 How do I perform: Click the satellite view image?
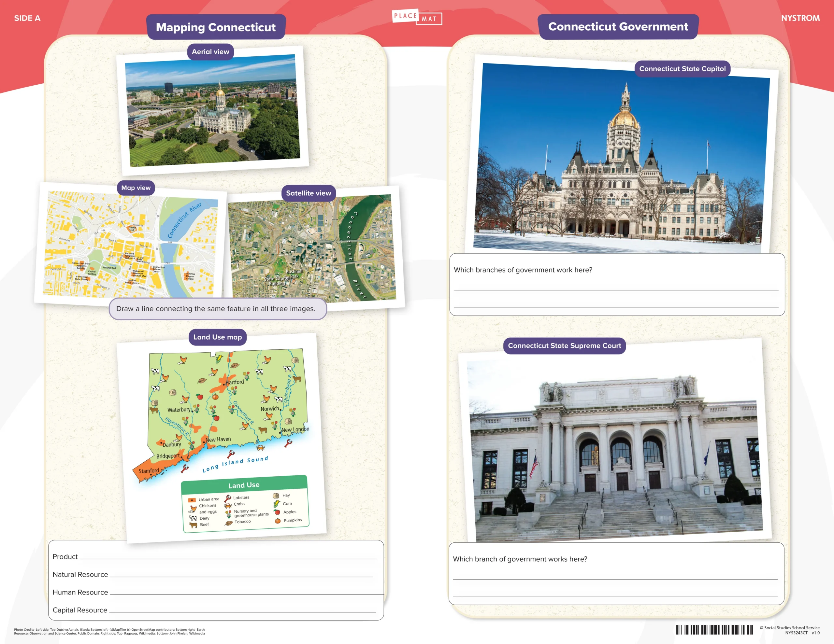tap(312, 248)
